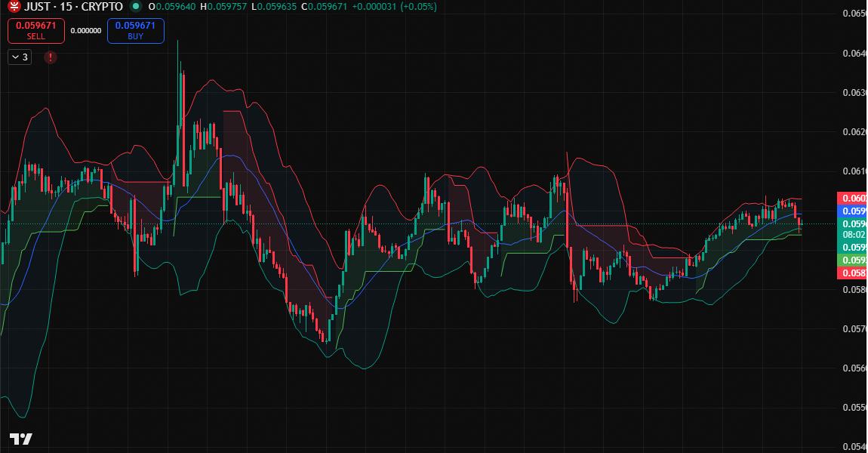Click the blue moving average price label
Screen dimensions: 868x453
852,211
